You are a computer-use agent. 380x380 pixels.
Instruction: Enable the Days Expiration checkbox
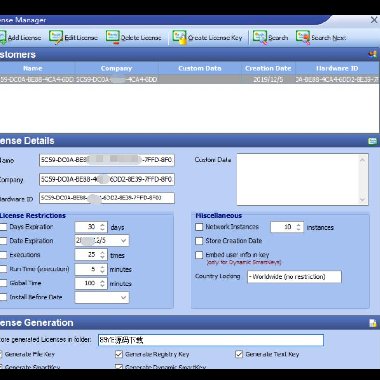click(3, 227)
